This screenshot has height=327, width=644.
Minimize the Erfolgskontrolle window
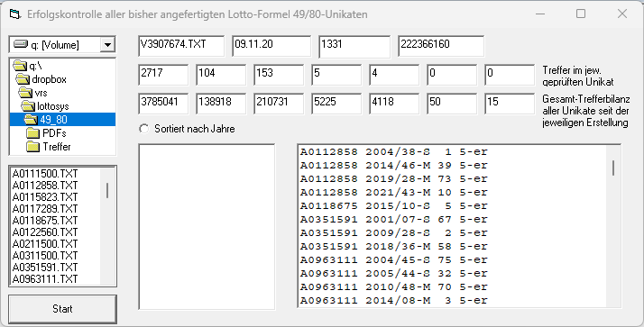pos(540,14)
